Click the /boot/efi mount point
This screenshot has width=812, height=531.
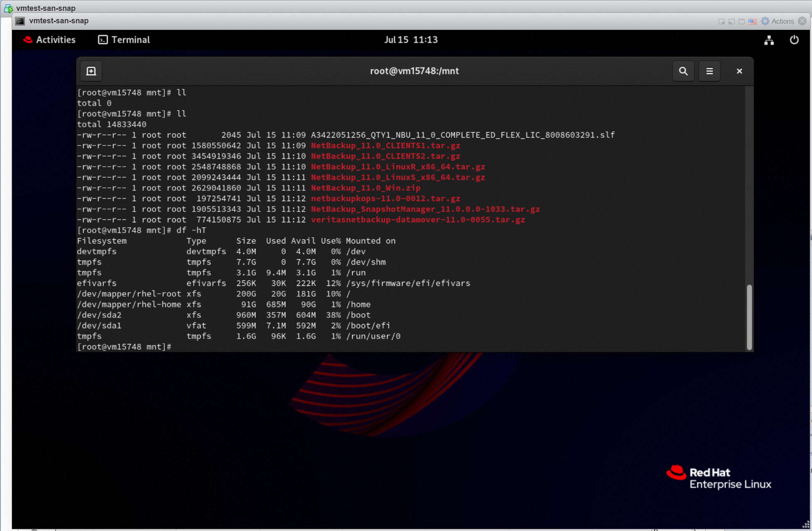(368, 326)
